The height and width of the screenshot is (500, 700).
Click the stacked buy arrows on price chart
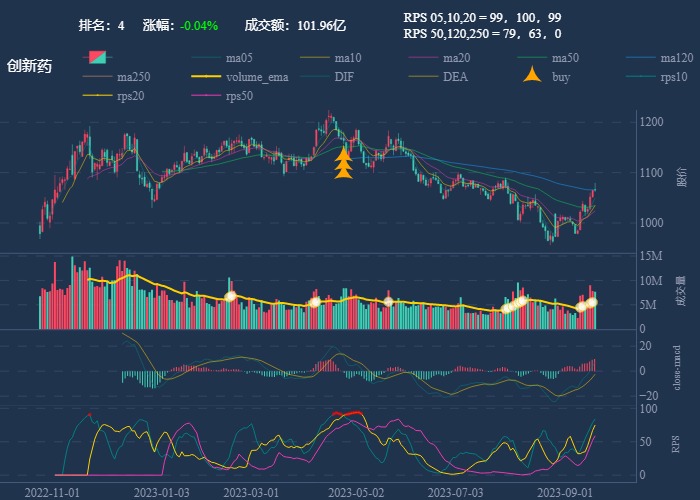(343, 164)
